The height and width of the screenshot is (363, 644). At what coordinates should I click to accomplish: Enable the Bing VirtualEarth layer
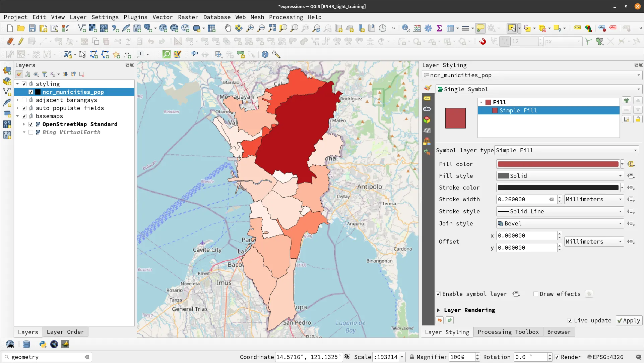31,132
